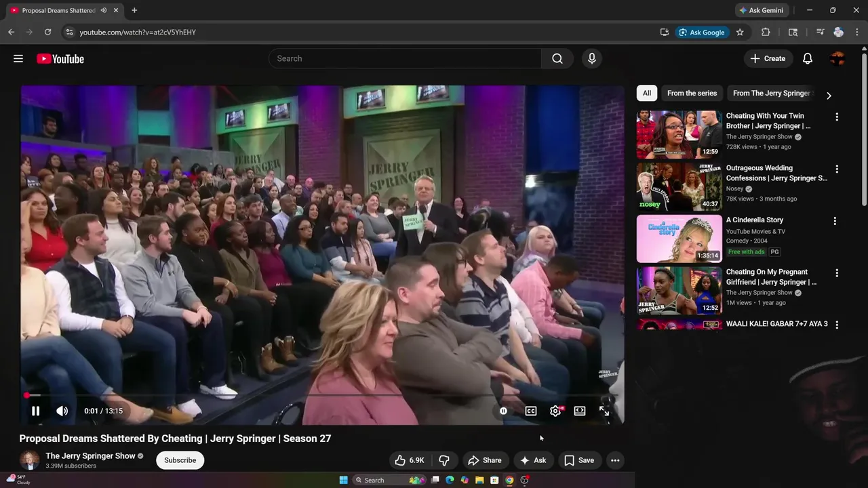Dislike this video

pos(444,460)
